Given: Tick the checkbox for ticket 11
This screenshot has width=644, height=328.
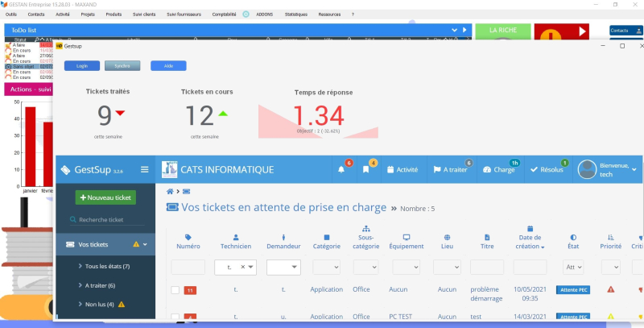Looking at the screenshot, I should pyautogui.click(x=175, y=290).
